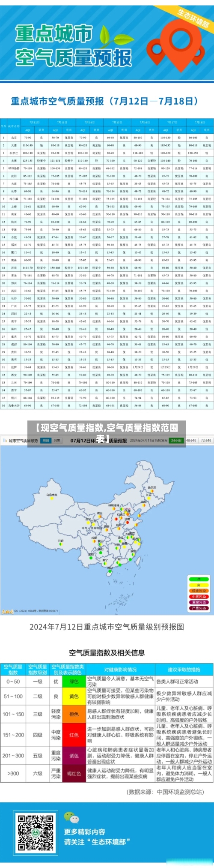Click the orange 轻度污染 legend swatch on the map

[x=199, y=591]
